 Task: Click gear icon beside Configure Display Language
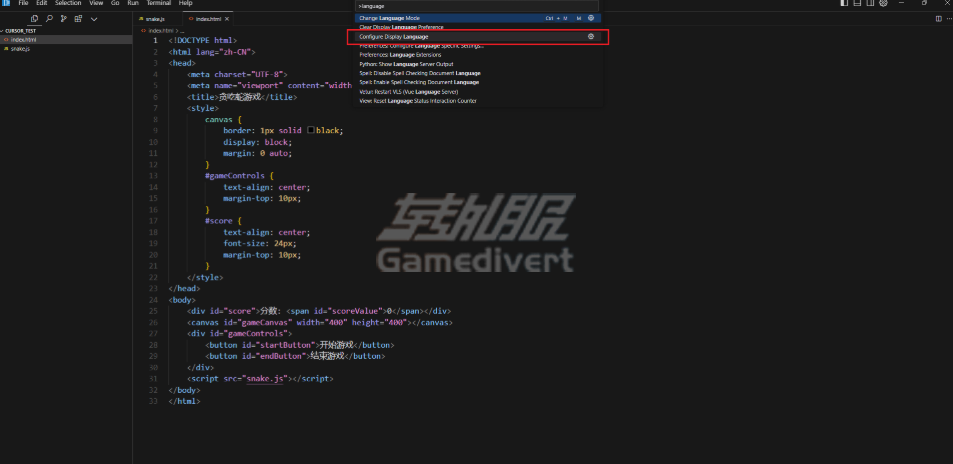point(591,36)
